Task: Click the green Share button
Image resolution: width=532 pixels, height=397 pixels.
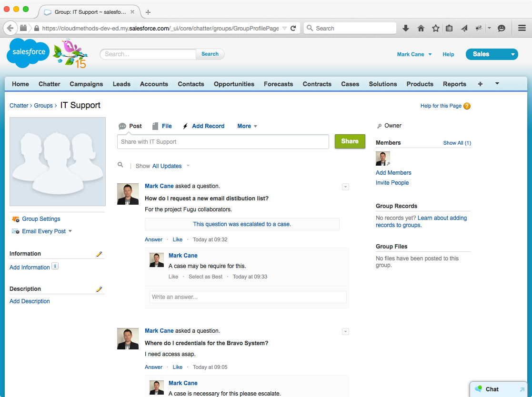Action: click(350, 141)
